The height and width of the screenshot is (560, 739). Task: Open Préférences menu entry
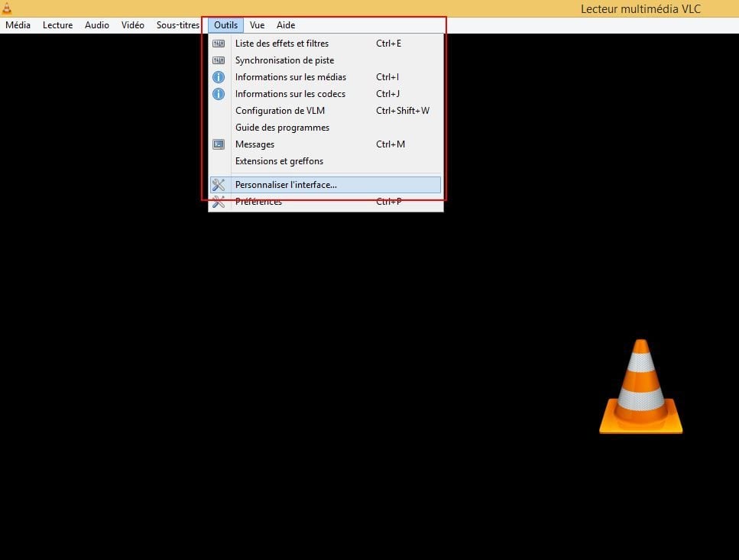click(x=326, y=202)
